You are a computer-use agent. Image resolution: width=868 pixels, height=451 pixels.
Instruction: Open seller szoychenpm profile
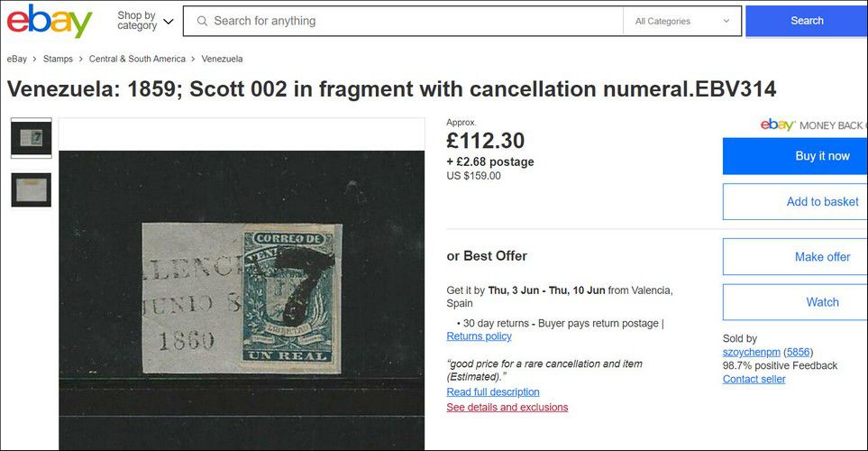pos(751,353)
